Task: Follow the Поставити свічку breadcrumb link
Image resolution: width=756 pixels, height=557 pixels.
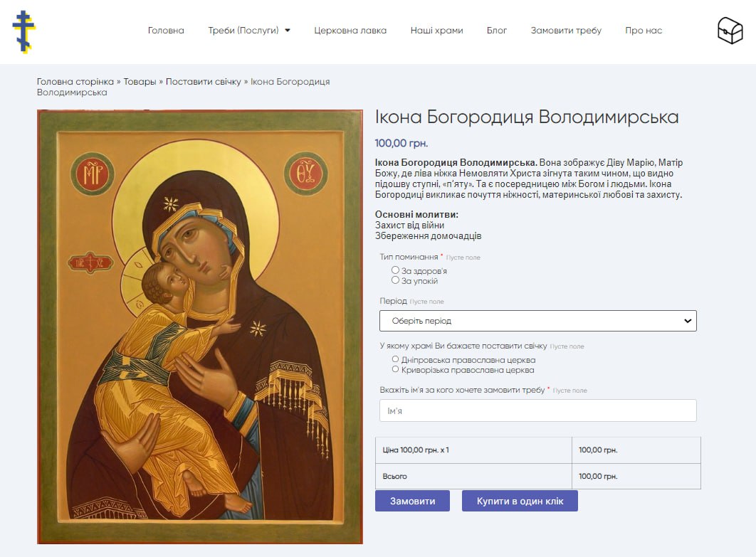Action: point(204,82)
